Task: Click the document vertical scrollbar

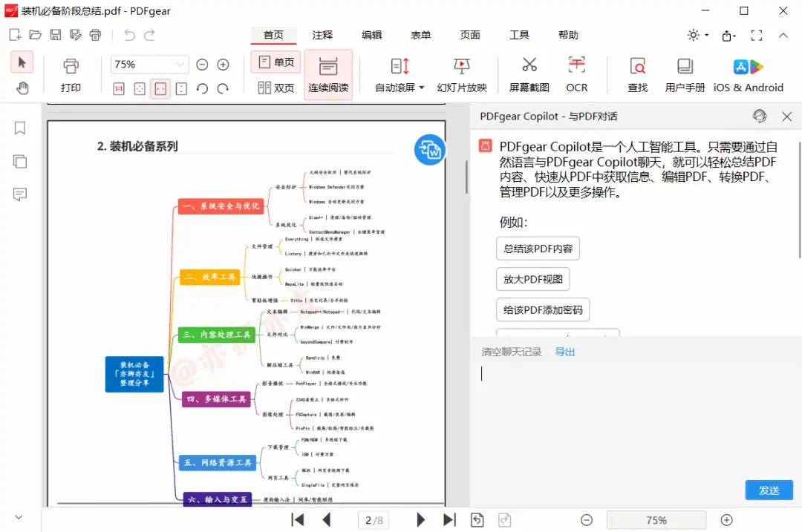Action: click(466, 177)
